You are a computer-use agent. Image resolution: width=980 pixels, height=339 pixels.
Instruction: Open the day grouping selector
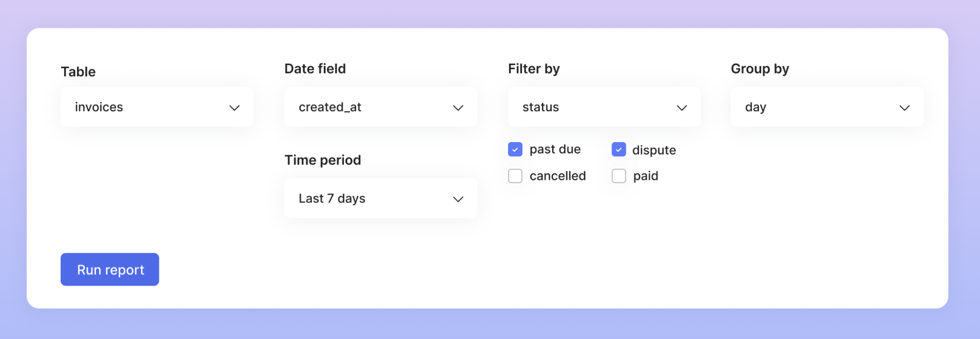click(827, 107)
